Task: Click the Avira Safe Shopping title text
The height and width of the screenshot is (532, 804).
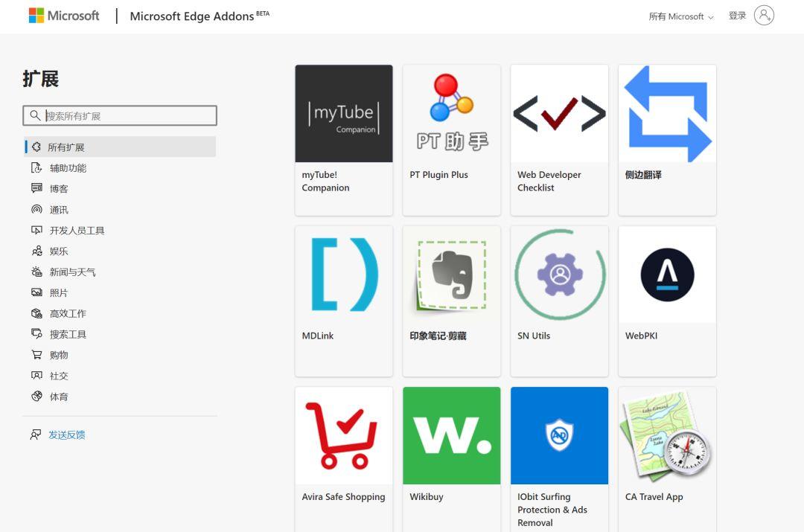Action: tap(343, 496)
